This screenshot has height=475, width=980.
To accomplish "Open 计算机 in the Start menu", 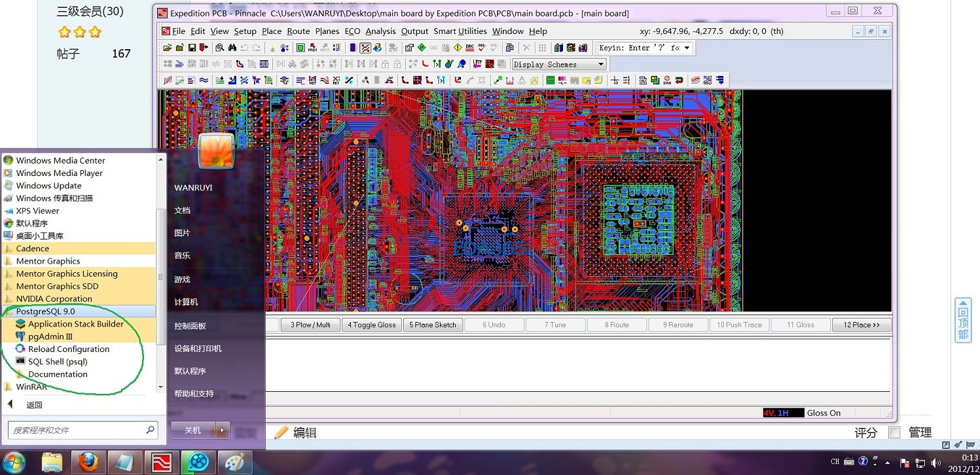I will pyautogui.click(x=186, y=302).
